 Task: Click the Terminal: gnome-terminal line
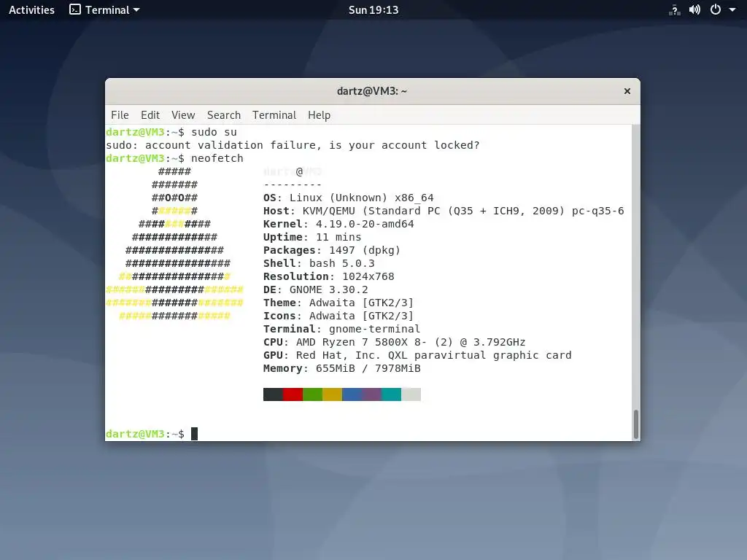341,329
